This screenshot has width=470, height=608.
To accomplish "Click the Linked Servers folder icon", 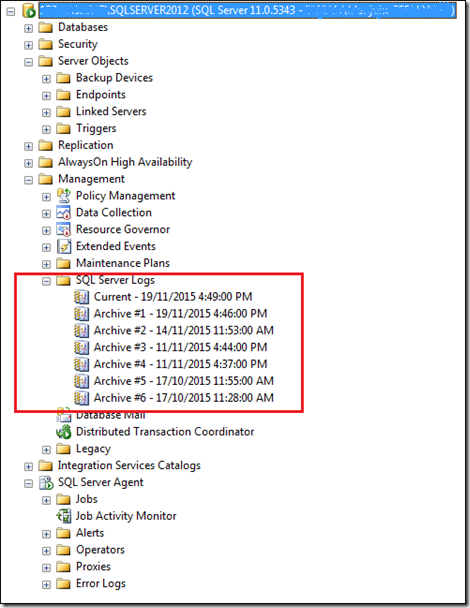I will [x=63, y=112].
